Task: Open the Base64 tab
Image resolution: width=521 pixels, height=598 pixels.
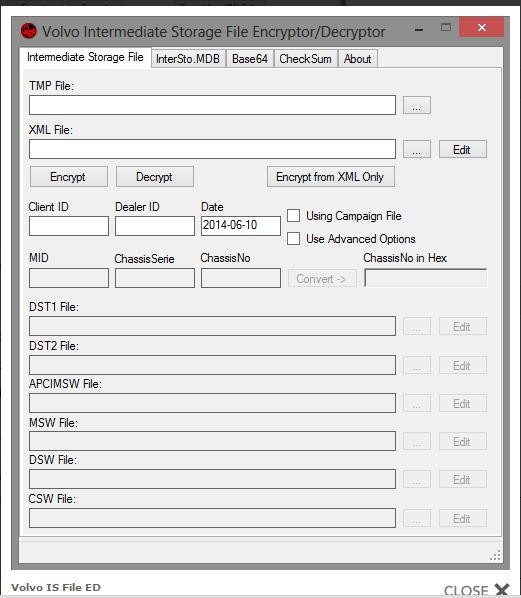Action: coord(250,59)
